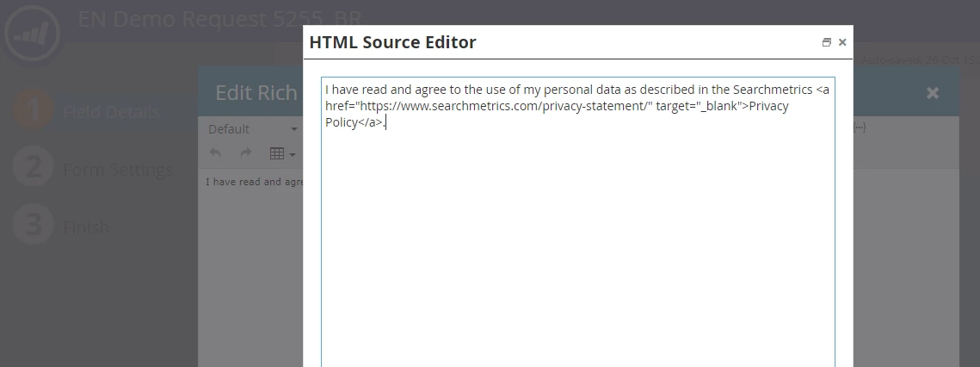Viewport: 980px width, 367px height.
Task: Click inside the HTML source text area
Action: [x=578, y=222]
